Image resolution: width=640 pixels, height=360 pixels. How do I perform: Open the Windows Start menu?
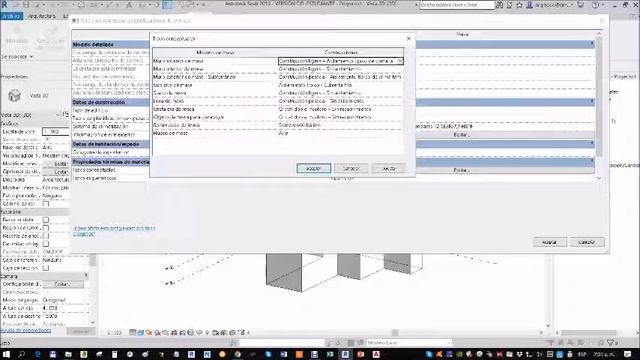6,354
